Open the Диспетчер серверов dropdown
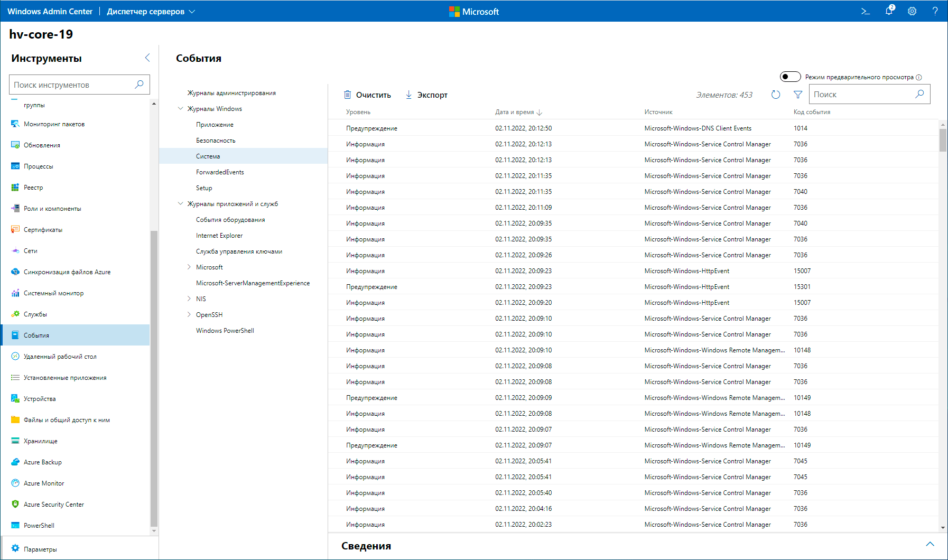This screenshot has height=560, width=948. pos(151,11)
